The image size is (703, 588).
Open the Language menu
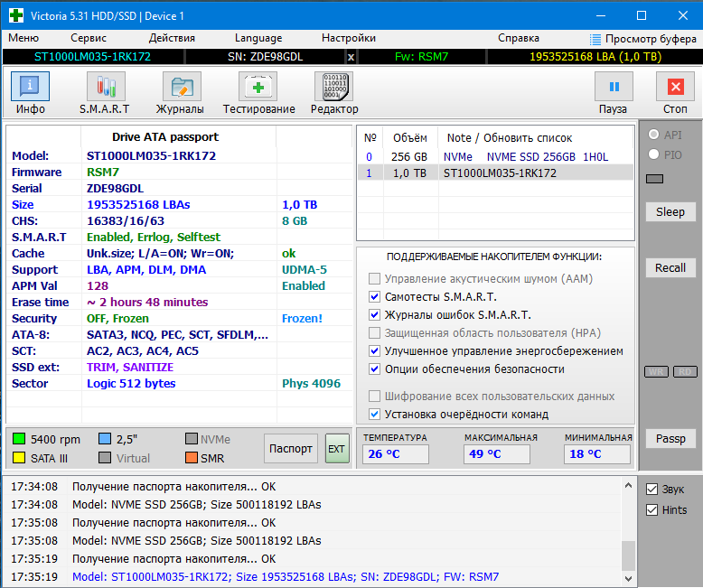click(x=258, y=38)
